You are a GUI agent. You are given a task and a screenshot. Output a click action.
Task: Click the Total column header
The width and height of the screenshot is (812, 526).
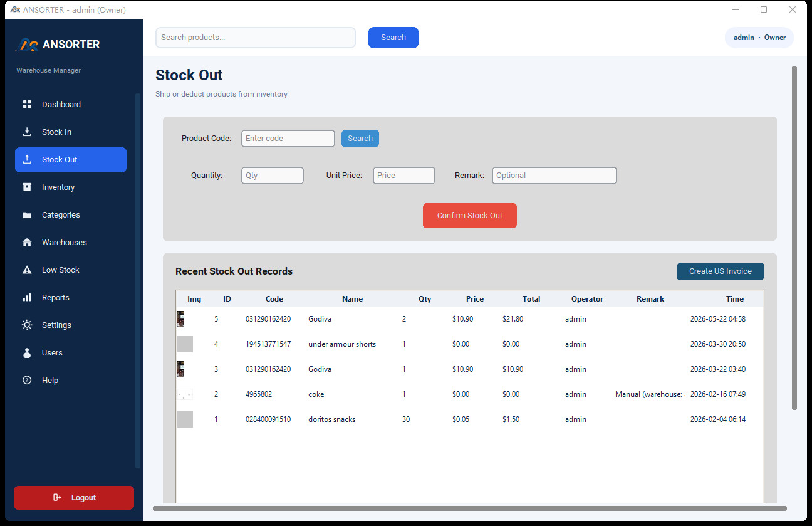coord(531,299)
